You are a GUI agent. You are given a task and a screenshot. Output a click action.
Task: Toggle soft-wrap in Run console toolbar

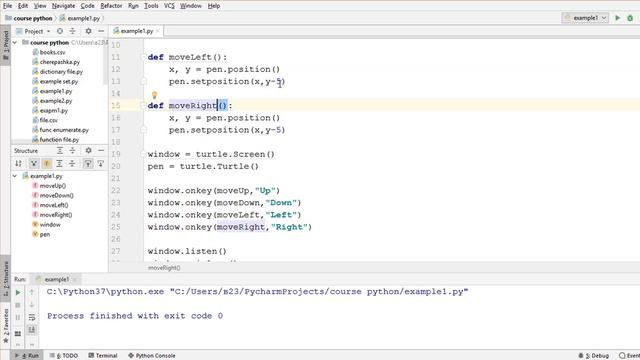(x=32, y=318)
